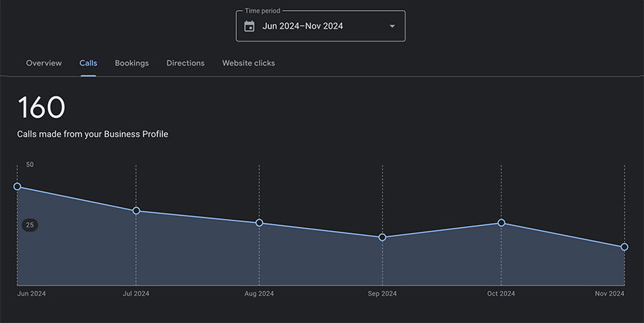This screenshot has width=644, height=323.
Task: Open the Bookings tab
Action: click(132, 63)
